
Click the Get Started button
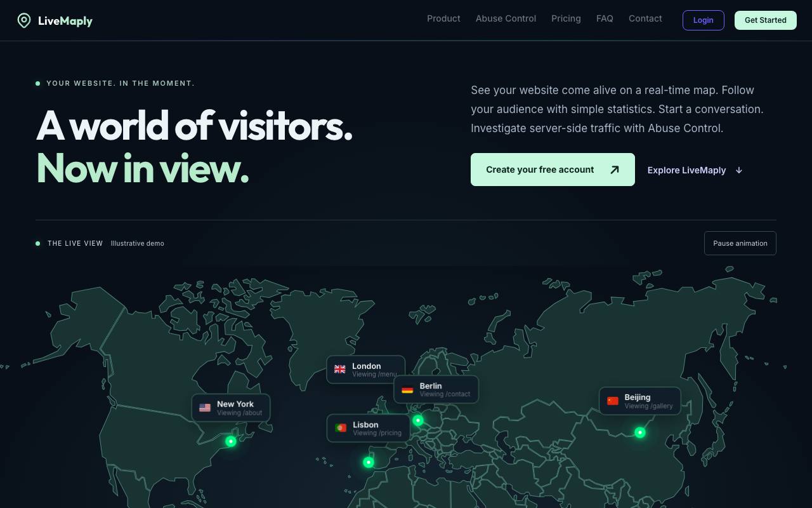765,20
